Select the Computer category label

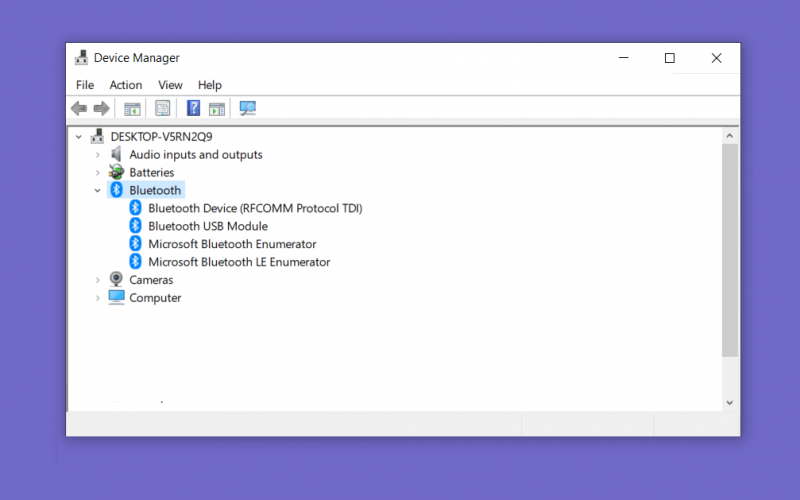click(x=155, y=298)
